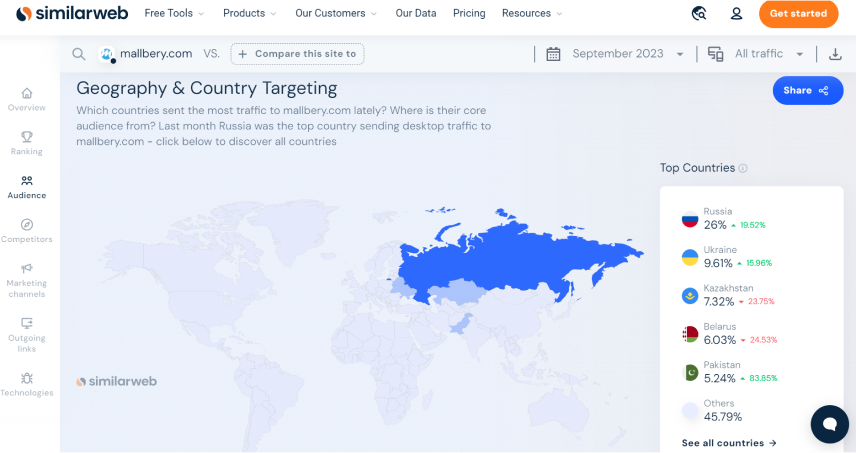Image resolution: width=856 pixels, height=453 pixels.
Task: Go to Overview in sidebar
Action: [x=27, y=99]
